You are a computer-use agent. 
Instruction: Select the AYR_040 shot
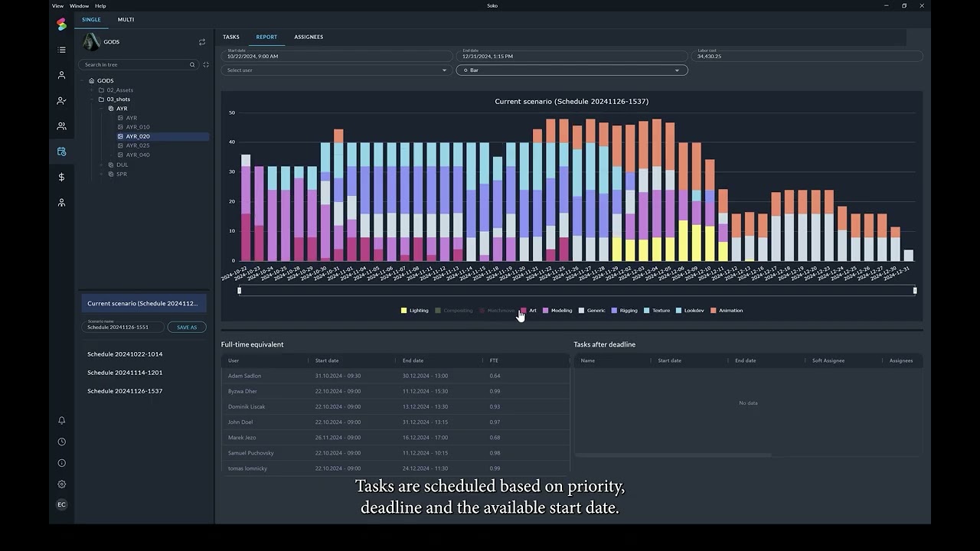138,155
